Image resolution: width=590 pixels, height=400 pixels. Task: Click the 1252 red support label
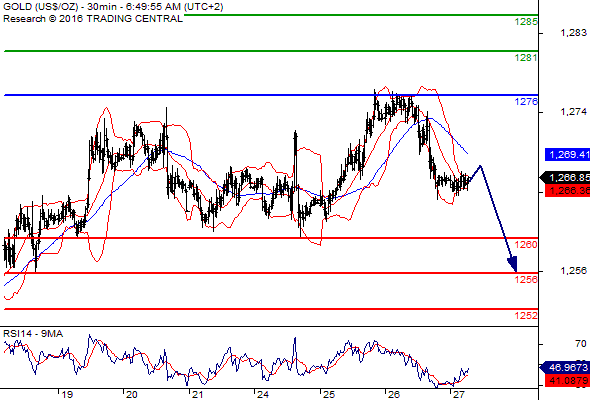526,315
